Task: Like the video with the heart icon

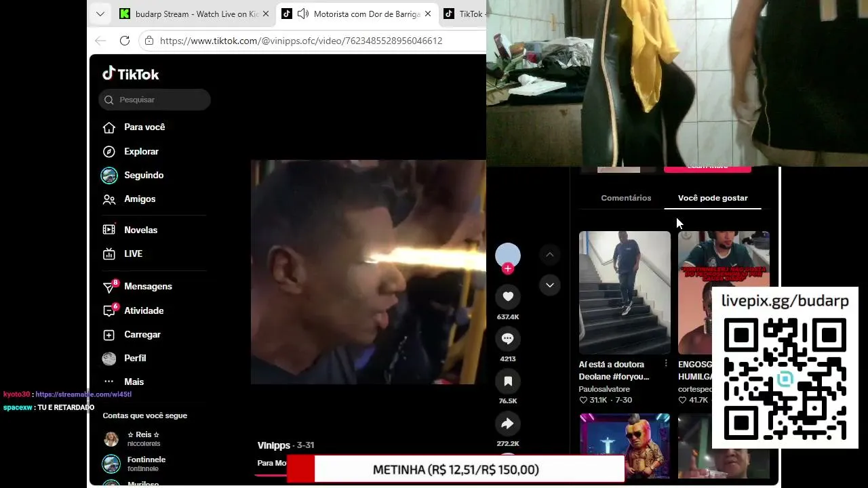Action: point(508,296)
